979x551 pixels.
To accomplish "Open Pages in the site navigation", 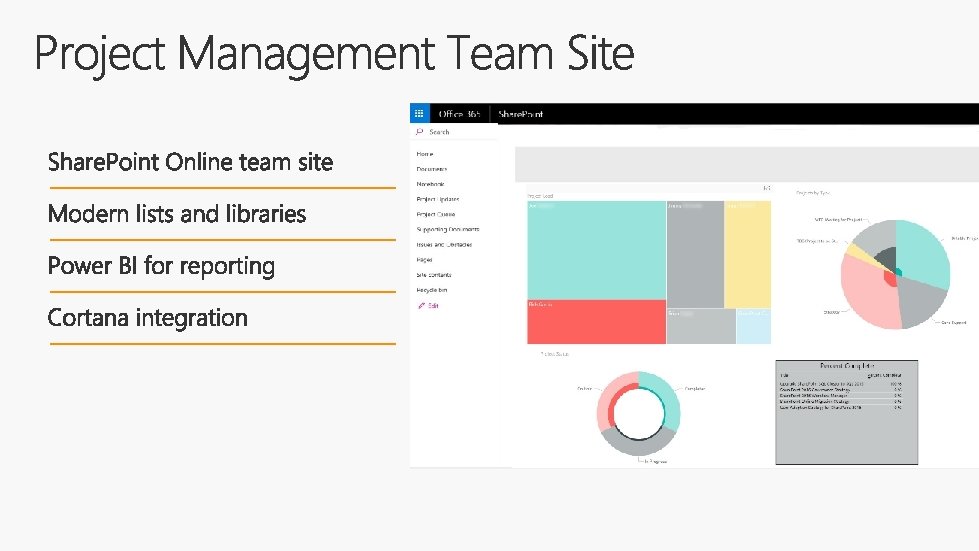I will (424, 260).
